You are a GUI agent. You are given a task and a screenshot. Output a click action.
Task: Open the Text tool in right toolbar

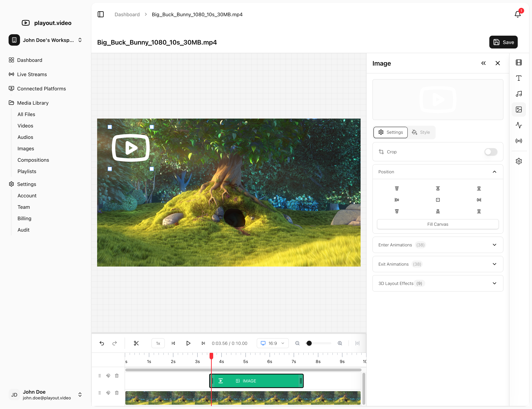[519, 78]
